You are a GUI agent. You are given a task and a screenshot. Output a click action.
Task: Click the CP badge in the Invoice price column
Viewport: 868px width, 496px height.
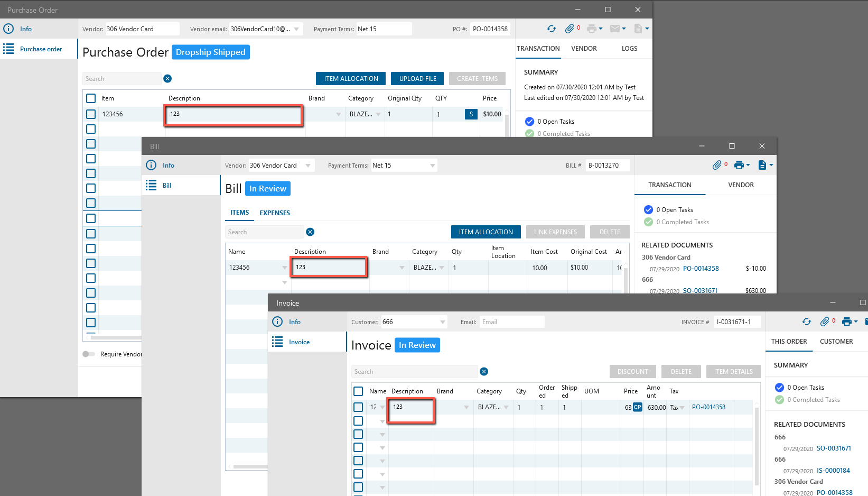(x=638, y=407)
